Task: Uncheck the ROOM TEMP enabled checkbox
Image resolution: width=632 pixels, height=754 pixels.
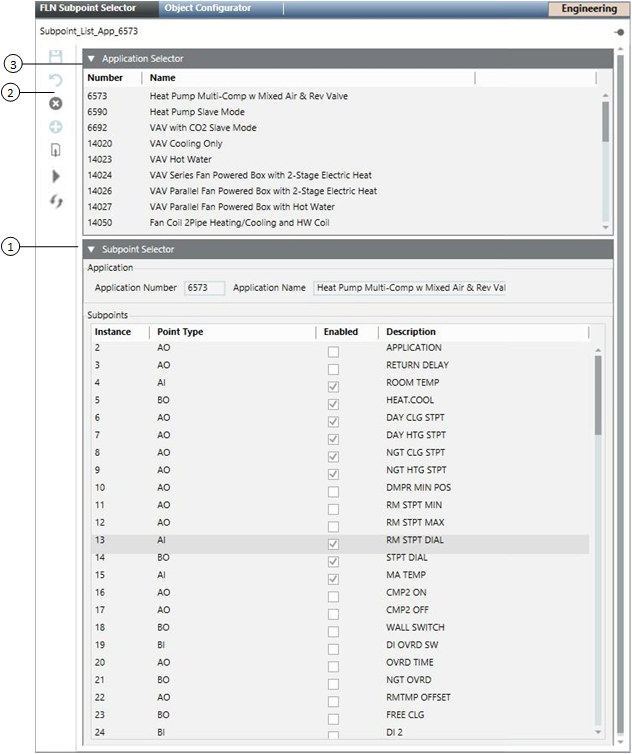Action: click(333, 387)
